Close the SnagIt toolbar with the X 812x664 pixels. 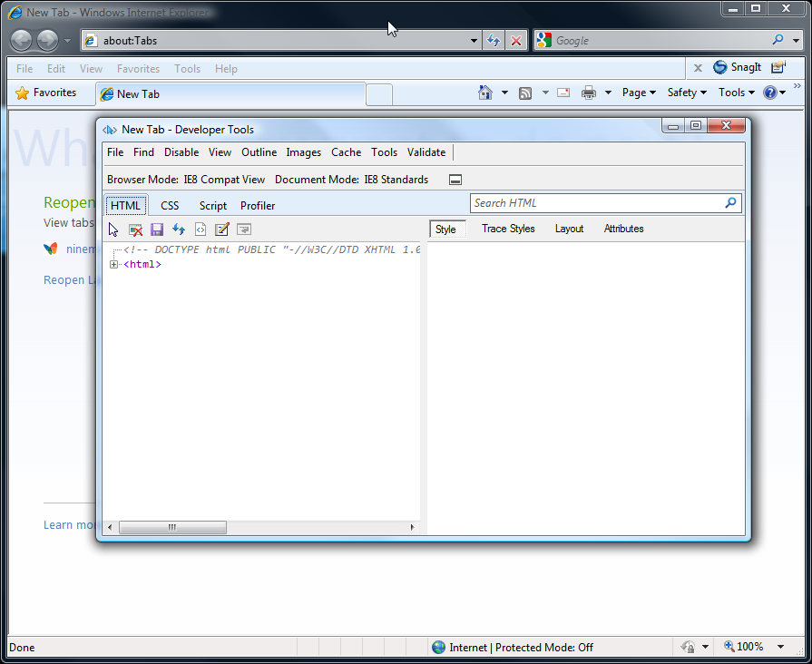[698, 68]
